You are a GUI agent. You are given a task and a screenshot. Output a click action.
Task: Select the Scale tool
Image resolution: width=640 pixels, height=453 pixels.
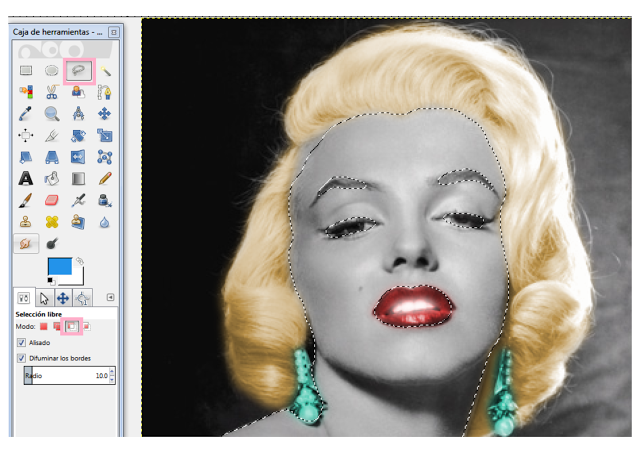tap(104, 135)
